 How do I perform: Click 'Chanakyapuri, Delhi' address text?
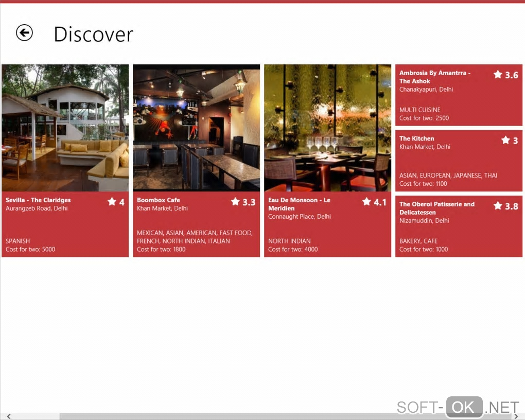[426, 90]
